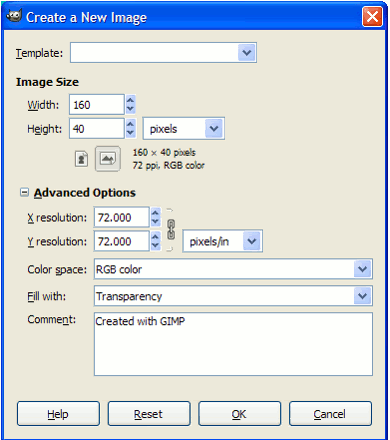
Task: Open the pixels/in resolution unit dropdown
Action: coord(223,241)
